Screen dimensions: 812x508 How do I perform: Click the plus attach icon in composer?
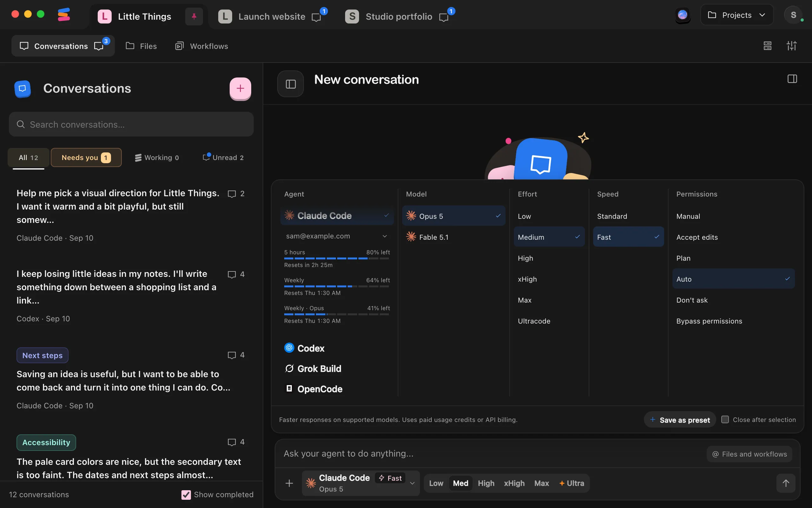[x=289, y=483]
